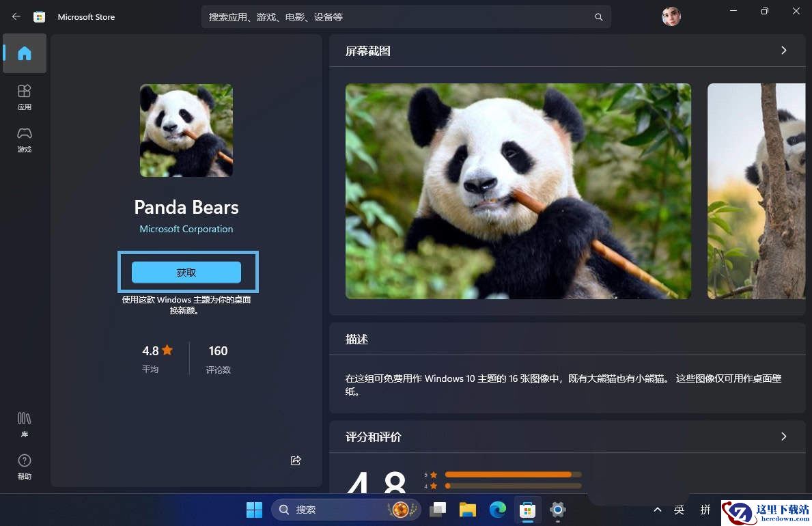Image resolution: width=812 pixels, height=526 pixels.
Task: Share the Panda Bears theme
Action: pyautogui.click(x=296, y=460)
